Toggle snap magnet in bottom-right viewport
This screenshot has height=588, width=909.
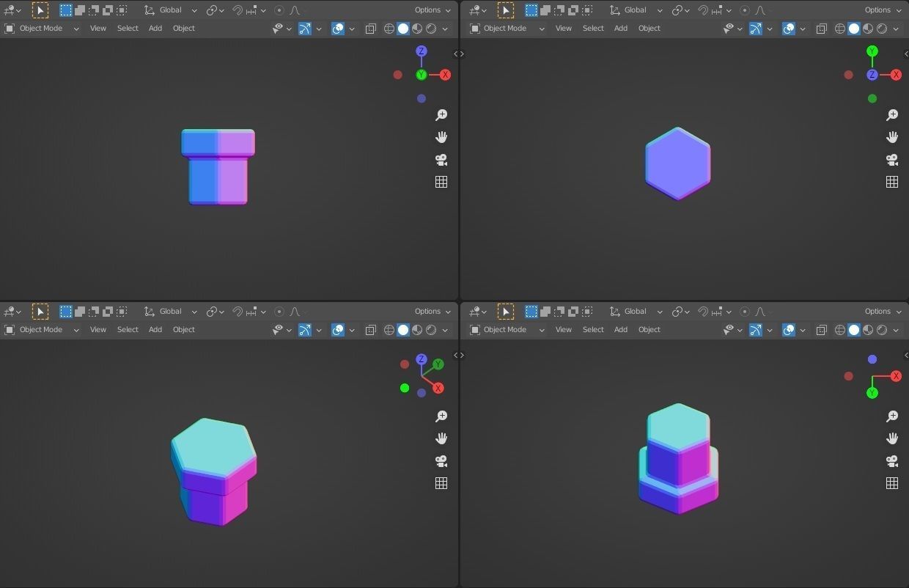[703, 312]
